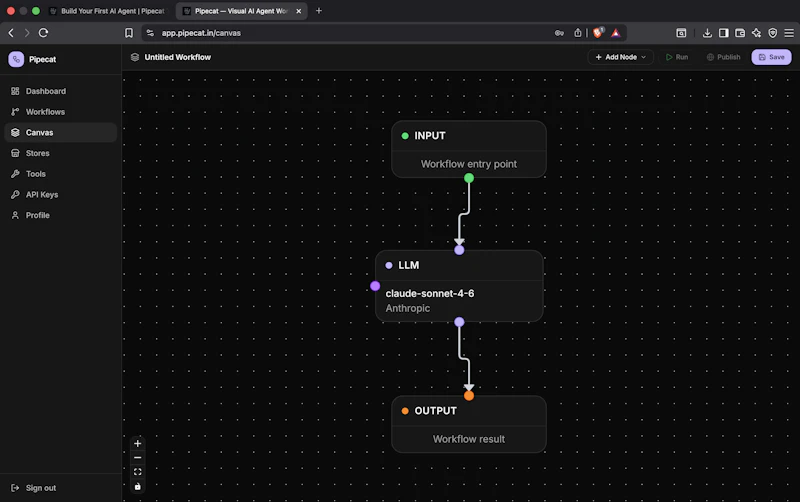The width and height of the screenshot is (800, 502).
Task: Click the share icon in address bar
Action: point(578,33)
